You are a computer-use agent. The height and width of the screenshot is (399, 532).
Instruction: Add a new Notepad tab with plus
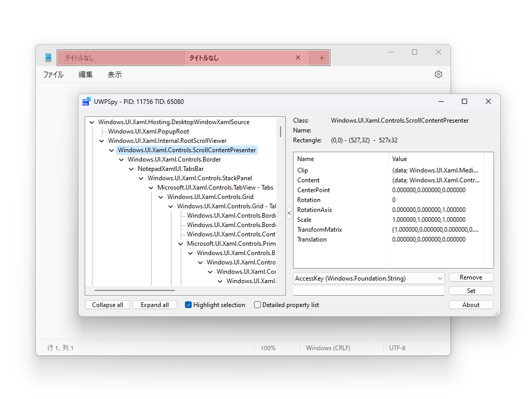click(x=322, y=58)
